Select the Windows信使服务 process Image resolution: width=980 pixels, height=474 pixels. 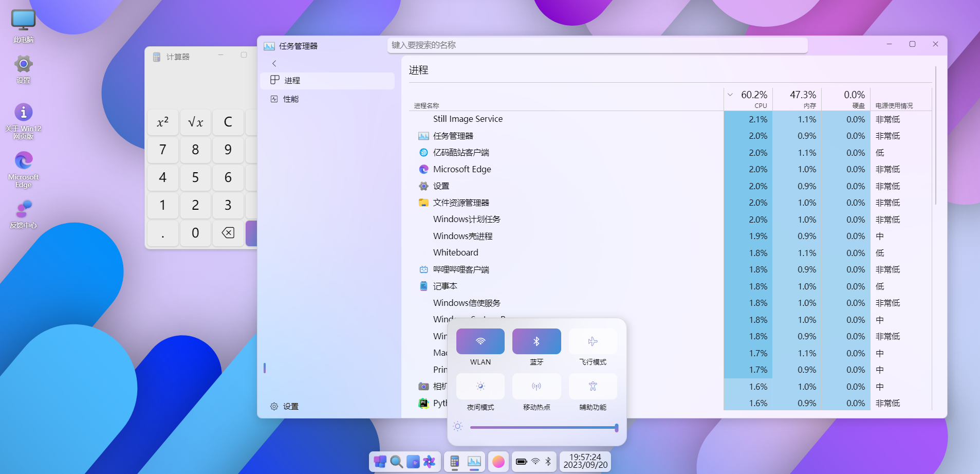(x=670, y=303)
